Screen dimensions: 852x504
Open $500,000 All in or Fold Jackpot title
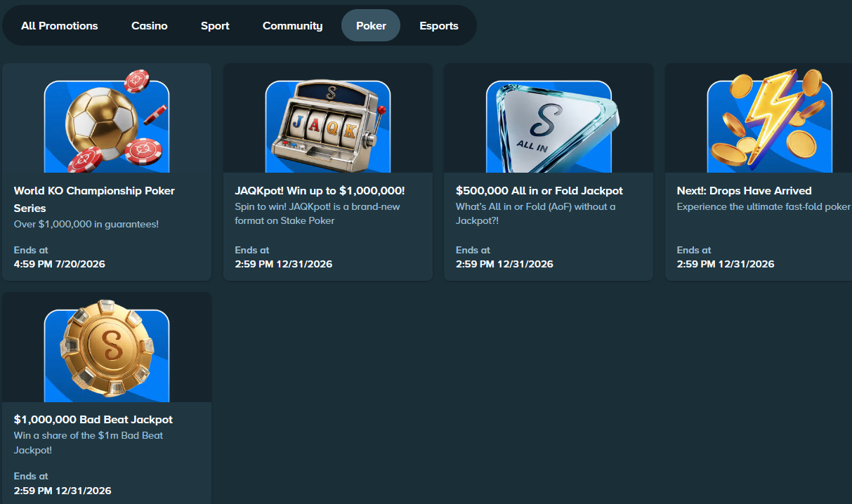click(x=539, y=191)
